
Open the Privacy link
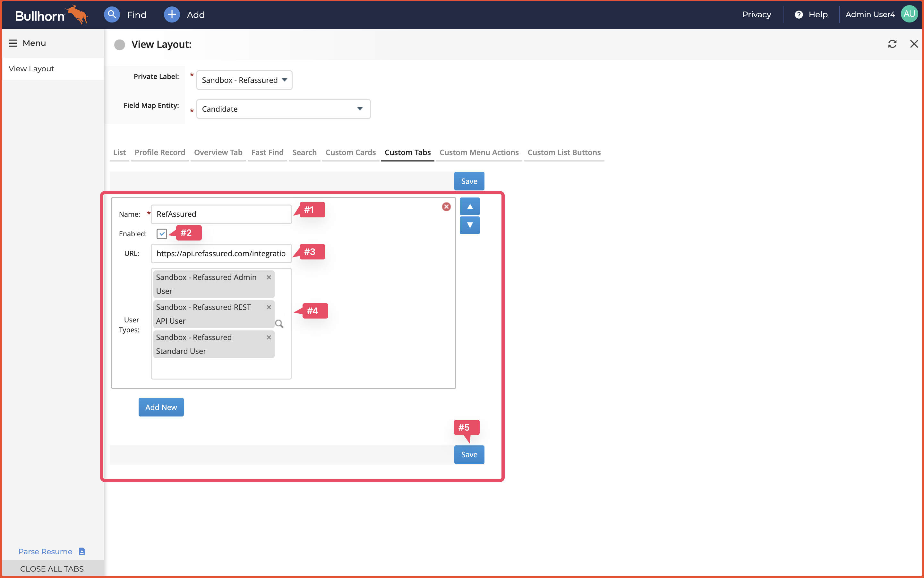(757, 14)
